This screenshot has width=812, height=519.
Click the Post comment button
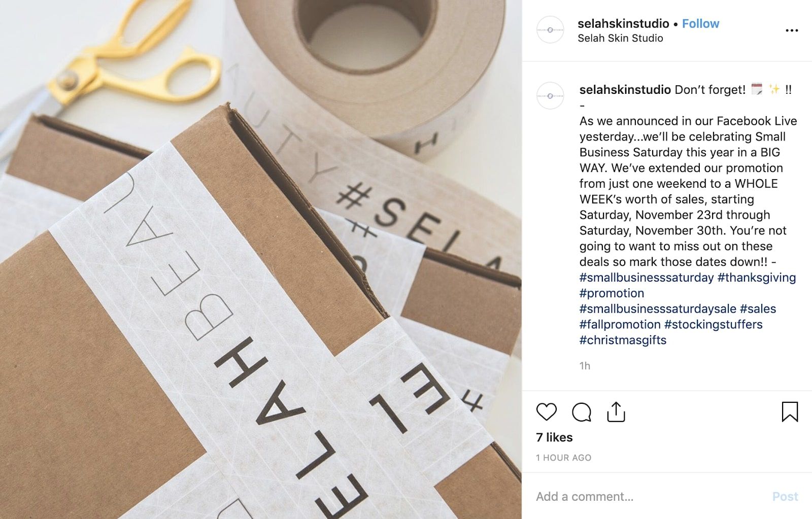pyautogui.click(x=785, y=497)
